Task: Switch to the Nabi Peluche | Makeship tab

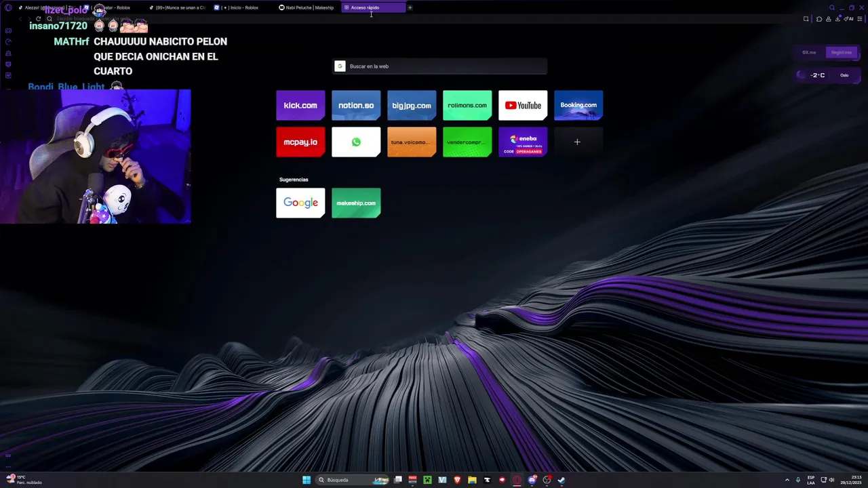Action: (x=307, y=7)
